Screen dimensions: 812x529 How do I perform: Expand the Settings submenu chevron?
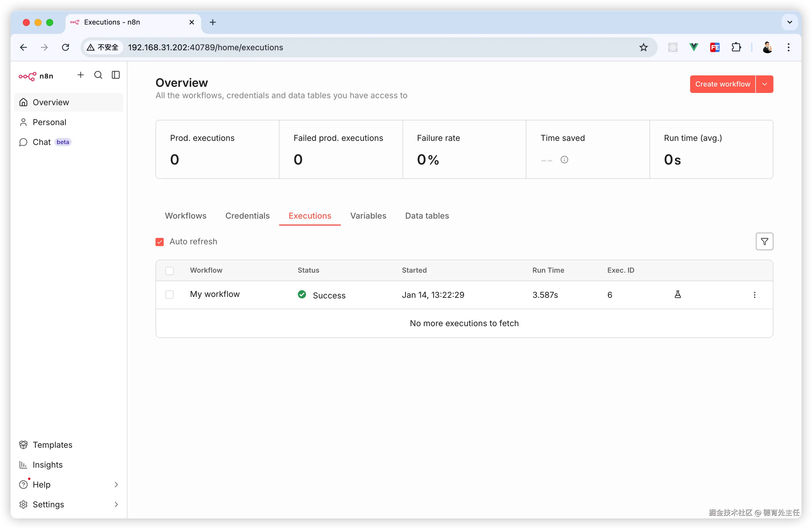tap(116, 504)
